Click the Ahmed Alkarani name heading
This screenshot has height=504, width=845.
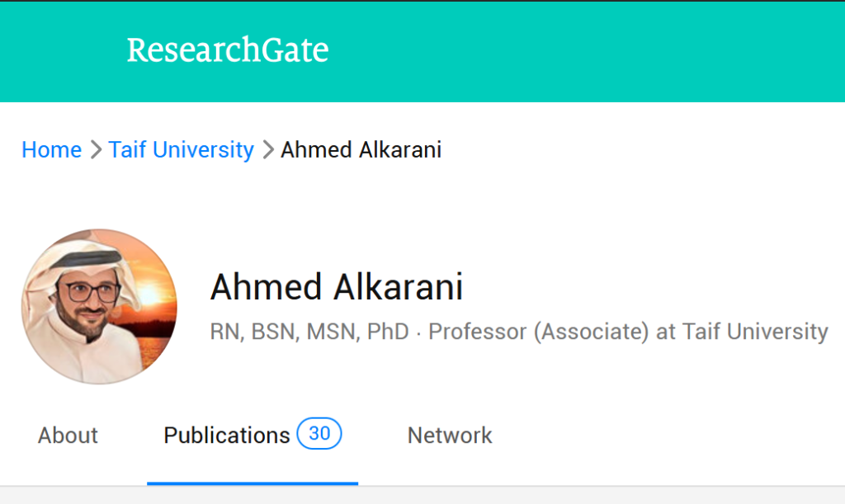click(336, 287)
